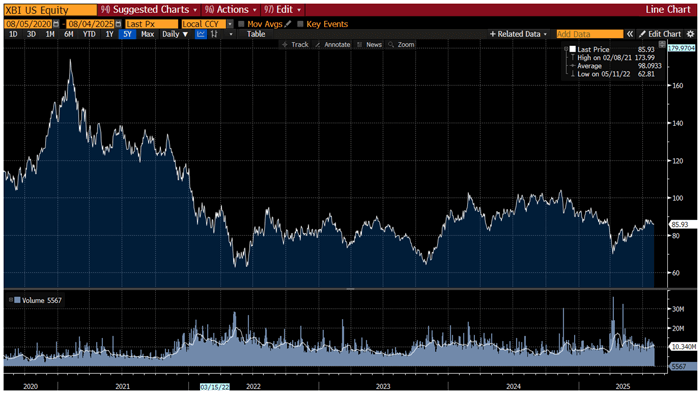Click the Average 98.0933 legend row
Screen dimensions: 700x393
(616, 66)
